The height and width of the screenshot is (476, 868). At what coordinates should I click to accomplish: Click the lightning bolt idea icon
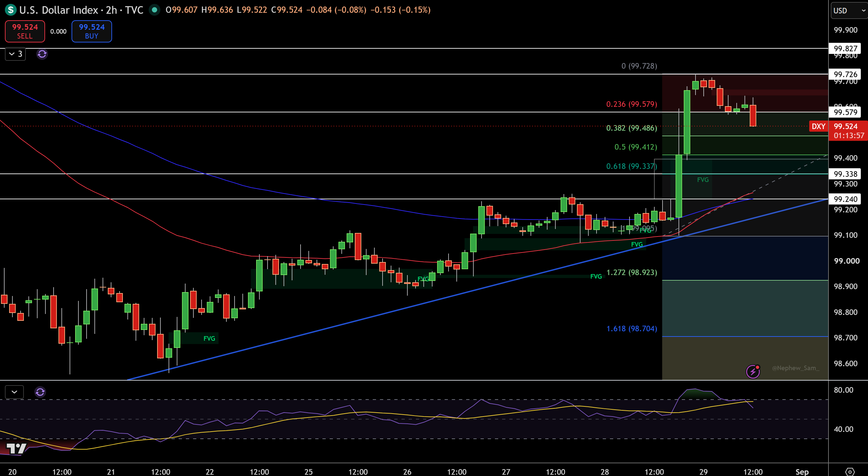753,371
